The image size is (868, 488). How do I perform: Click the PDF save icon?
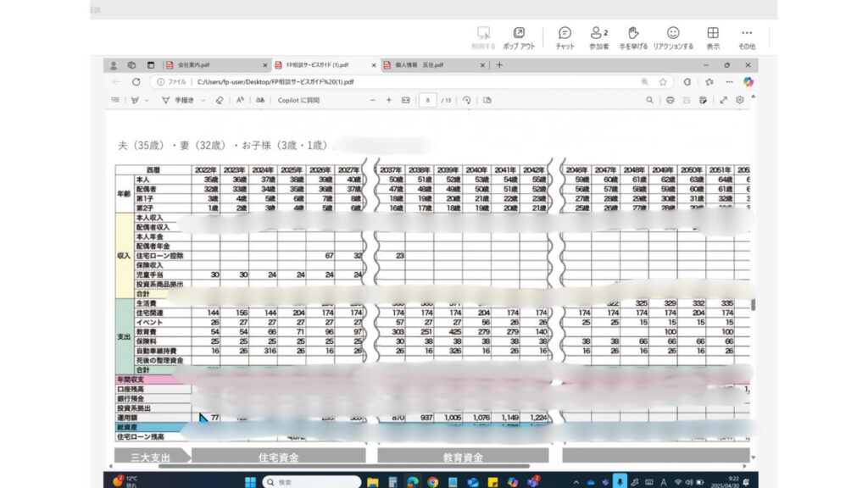coord(687,100)
